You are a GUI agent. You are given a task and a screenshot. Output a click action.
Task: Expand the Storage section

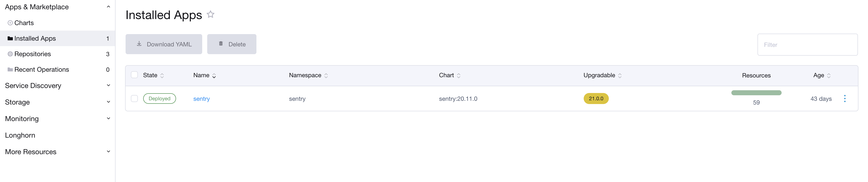click(108, 102)
